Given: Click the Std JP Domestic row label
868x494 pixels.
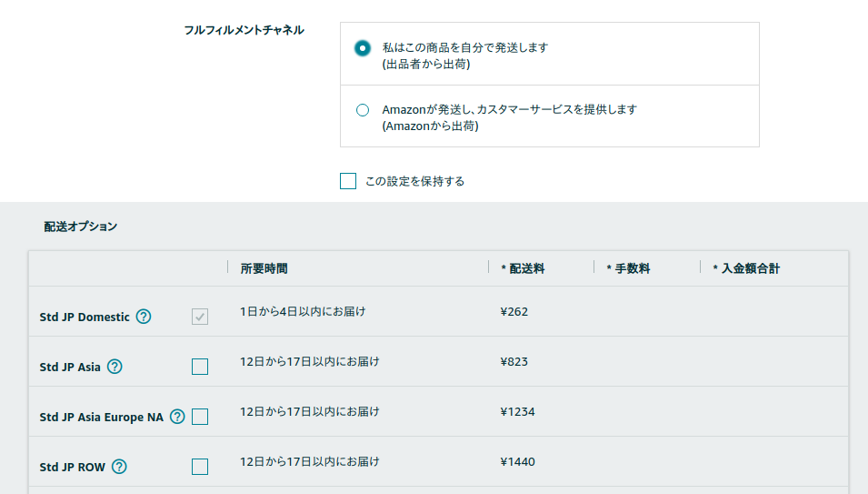Looking at the screenshot, I should 85,318.
